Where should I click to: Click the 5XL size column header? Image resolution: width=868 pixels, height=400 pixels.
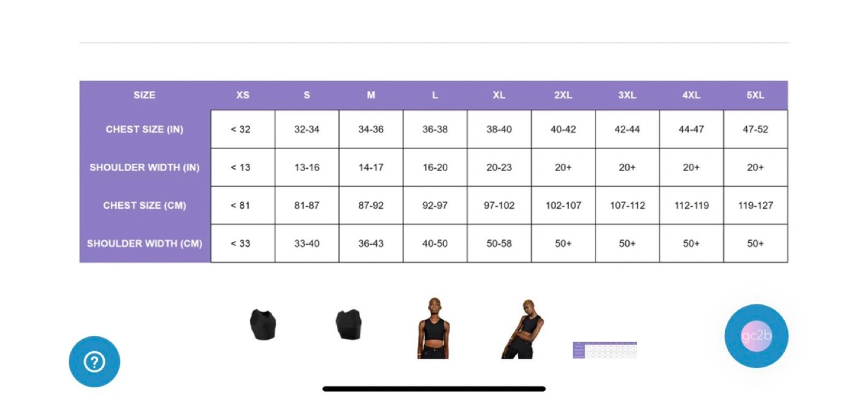[755, 95]
